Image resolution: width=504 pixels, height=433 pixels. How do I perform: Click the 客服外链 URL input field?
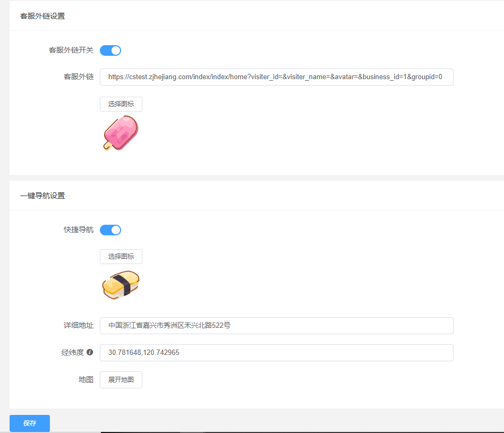point(276,77)
